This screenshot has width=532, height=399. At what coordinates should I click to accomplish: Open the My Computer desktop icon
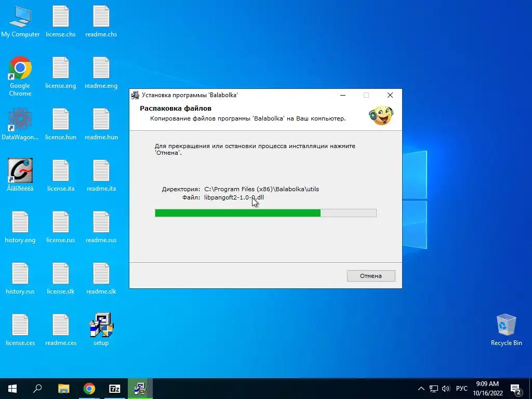tap(20, 21)
